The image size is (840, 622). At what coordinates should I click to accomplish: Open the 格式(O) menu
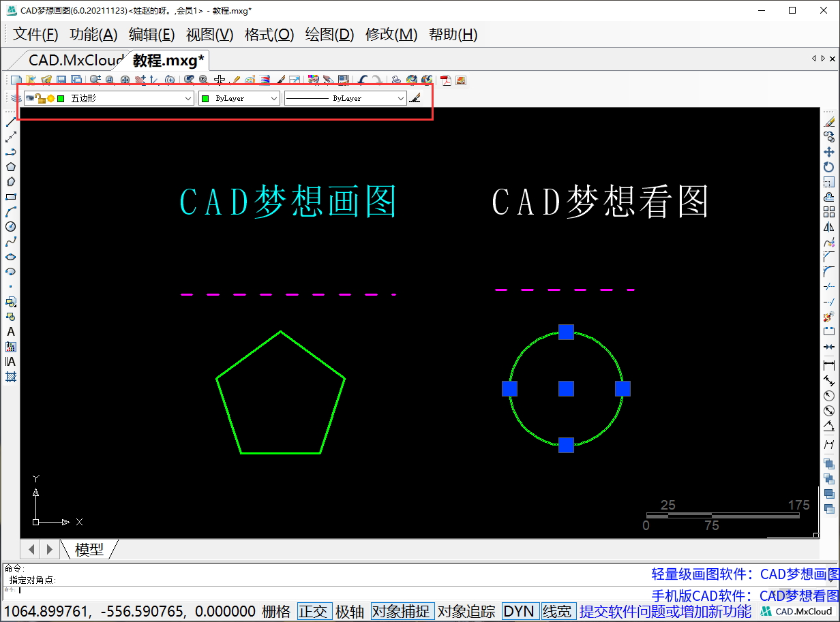coord(269,35)
